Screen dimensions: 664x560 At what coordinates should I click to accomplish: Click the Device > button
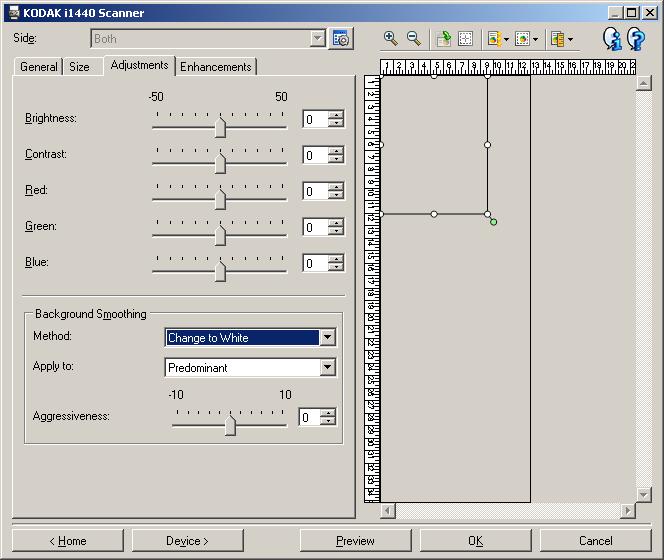click(x=188, y=541)
